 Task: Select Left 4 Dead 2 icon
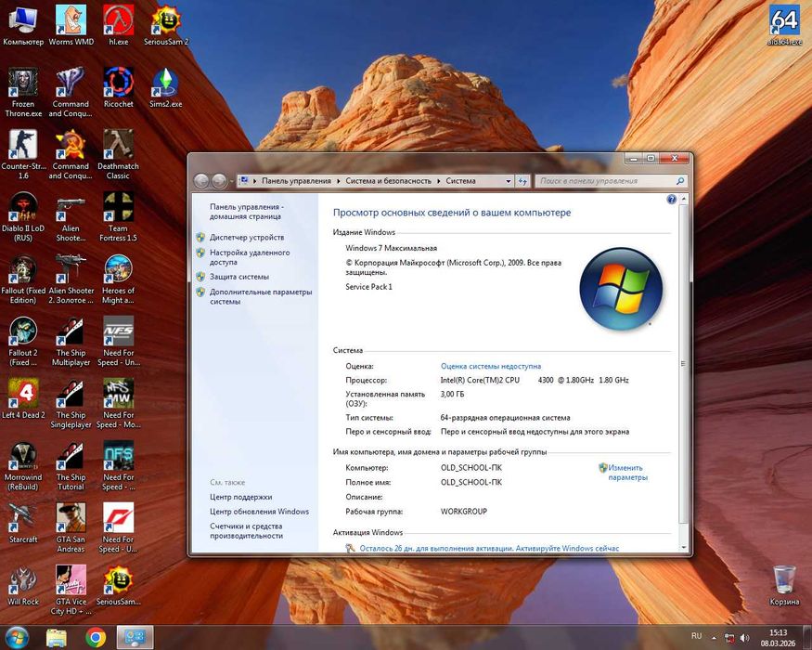pyautogui.click(x=23, y=398)
